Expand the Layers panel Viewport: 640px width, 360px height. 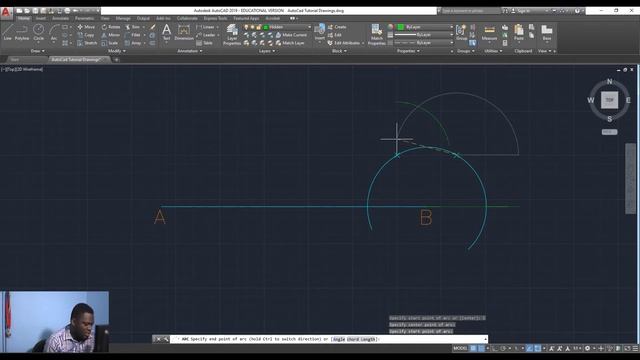coord(267,51)
